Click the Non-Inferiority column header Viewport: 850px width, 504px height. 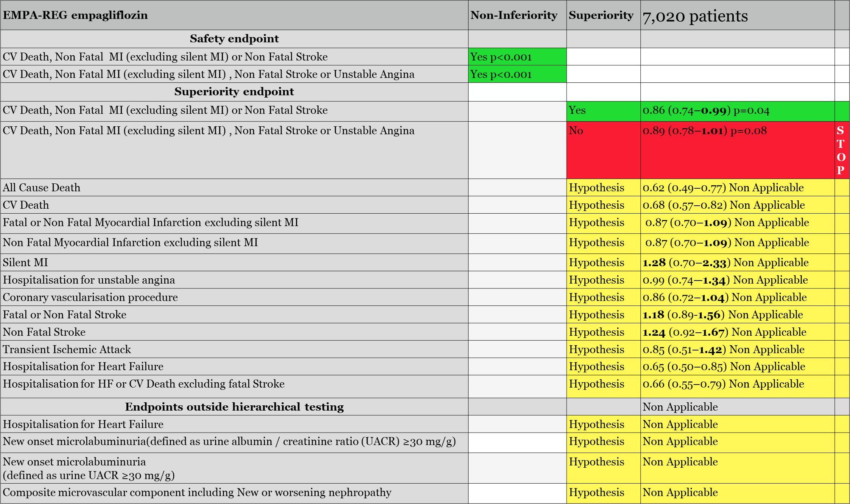(x=517, y=15)
